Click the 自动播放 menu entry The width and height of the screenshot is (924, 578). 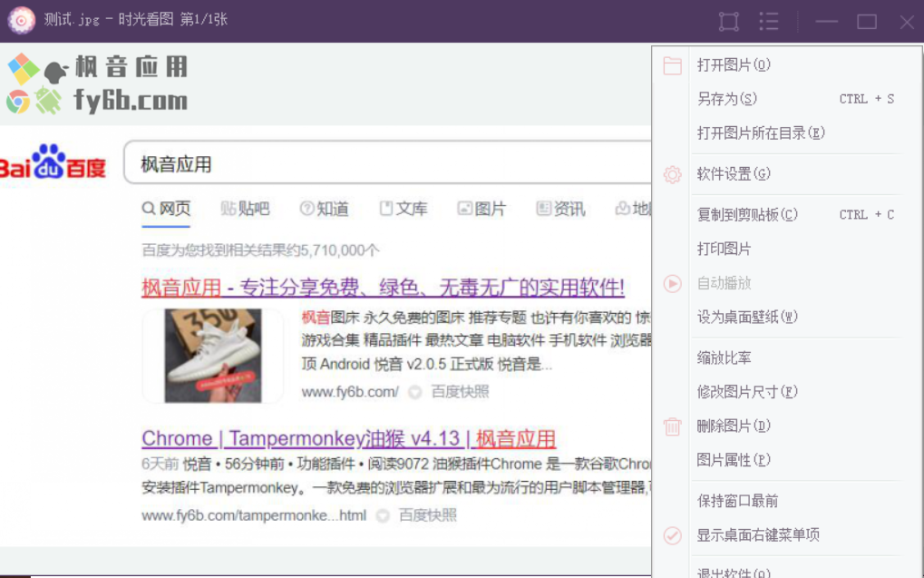(x=724, y=283)
